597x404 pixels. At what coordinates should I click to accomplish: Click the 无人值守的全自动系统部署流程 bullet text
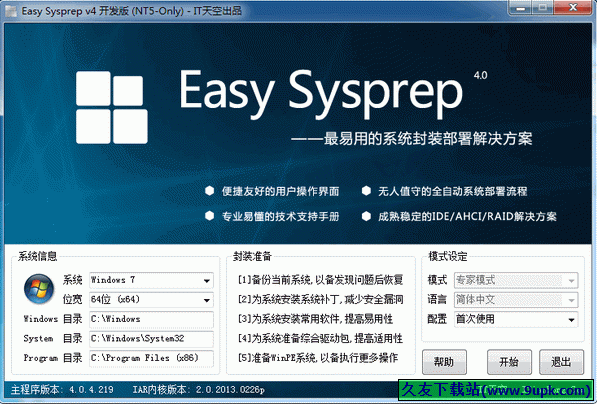pos(453,191)
